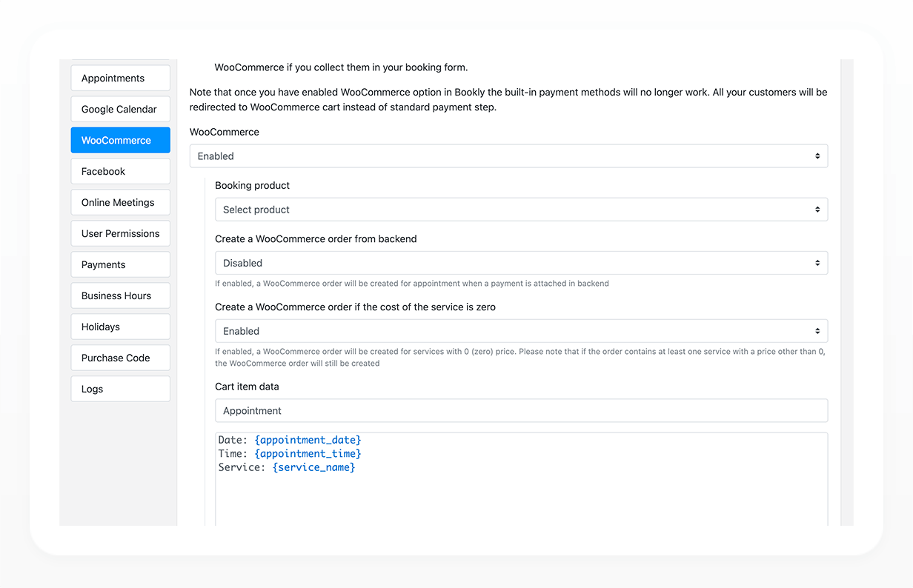
Task: Select the WooCommerce sidebar tab
Action: click(x=120, y=140)
